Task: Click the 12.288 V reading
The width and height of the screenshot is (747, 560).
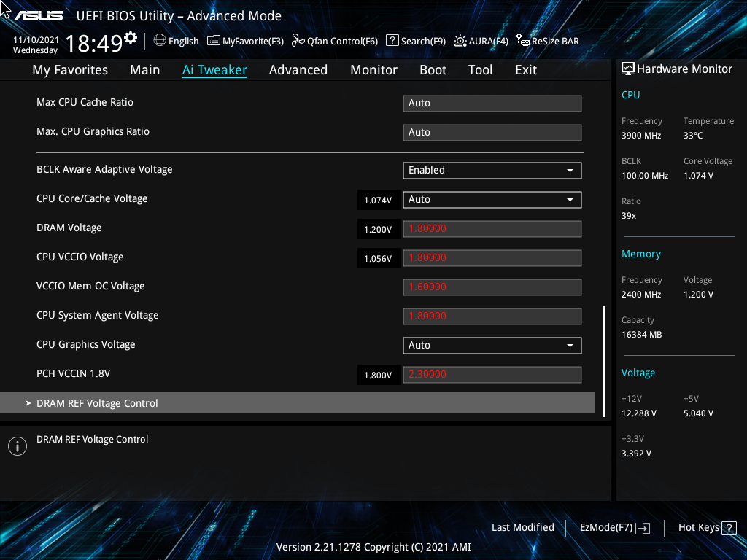Action: click(638, 413)
